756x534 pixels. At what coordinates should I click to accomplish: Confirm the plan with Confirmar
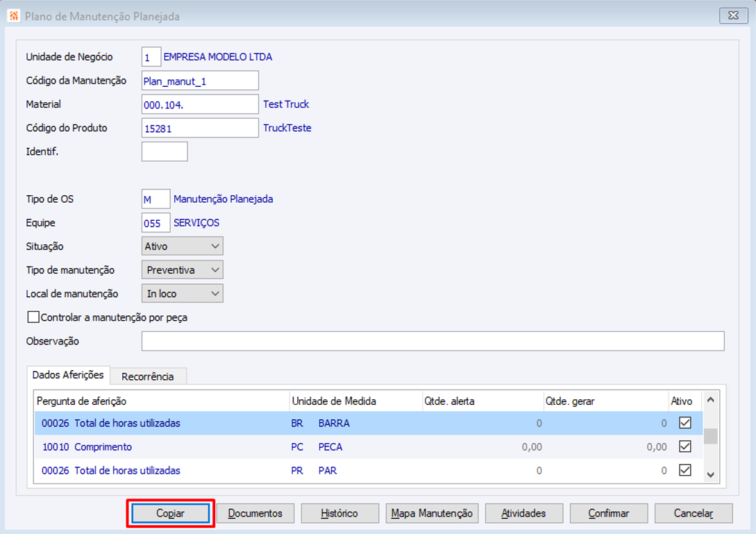pyautogui.click(x=608, y=513)
